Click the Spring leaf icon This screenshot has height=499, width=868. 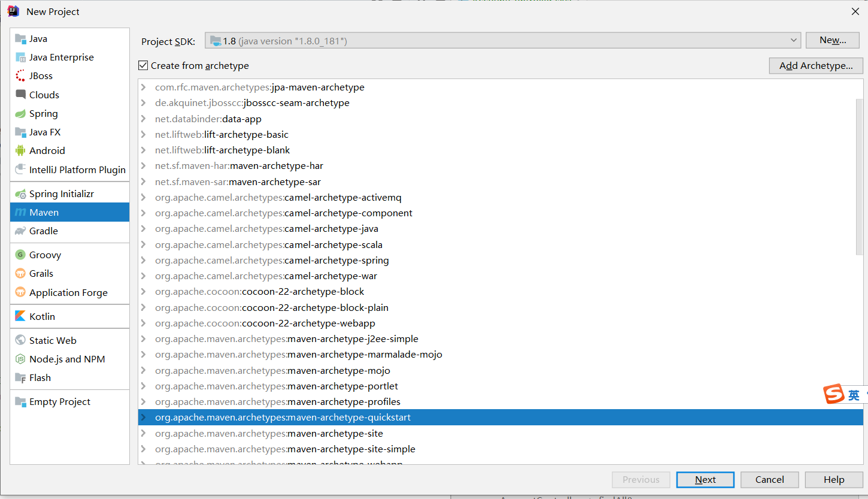click(20, 114)
